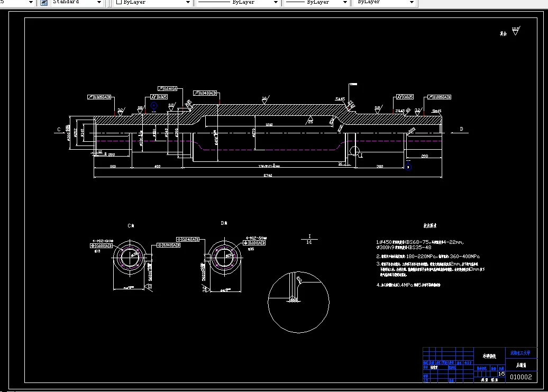Select note 3 multi-line casting requirement
548x392 pixels.
pos(430,269)
